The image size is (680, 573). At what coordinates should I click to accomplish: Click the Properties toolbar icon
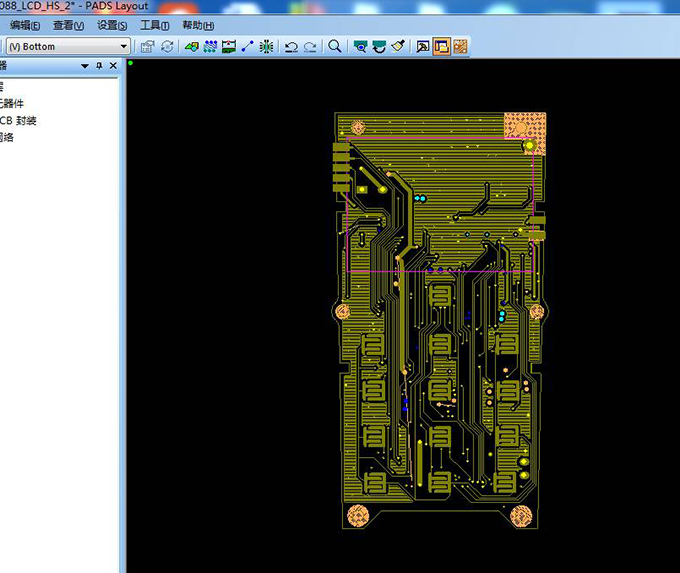[147, 46]
